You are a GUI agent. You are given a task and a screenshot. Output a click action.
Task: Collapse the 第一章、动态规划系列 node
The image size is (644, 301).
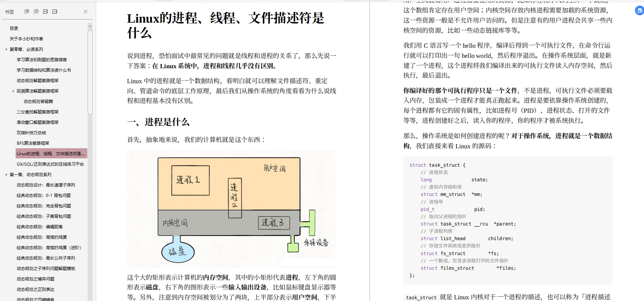click(x=6, y=174)
